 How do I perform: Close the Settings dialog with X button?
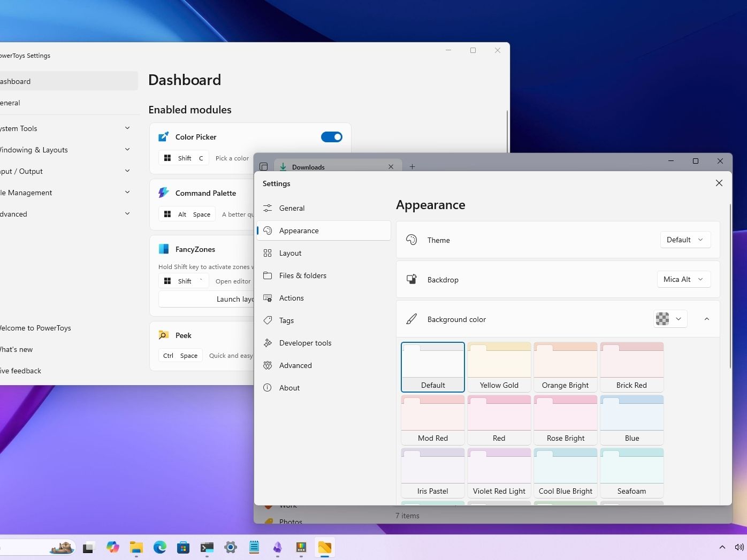point(719,183)
